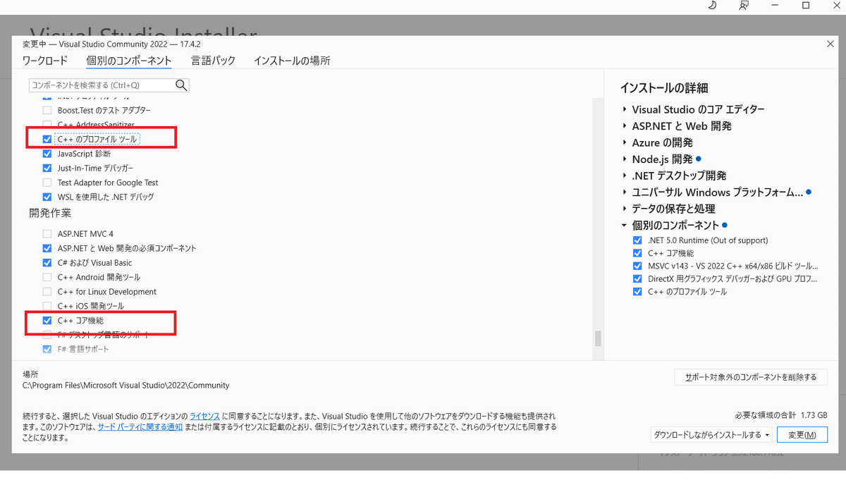The height and width of the screenshot is (504, 846).
Task: Uncheck JavaScript 診断 checkbox
Action: (47, 154)
